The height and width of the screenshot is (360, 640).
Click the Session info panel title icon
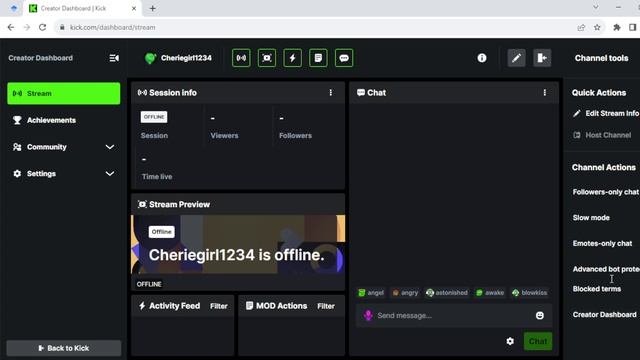[x=142, y=93]
